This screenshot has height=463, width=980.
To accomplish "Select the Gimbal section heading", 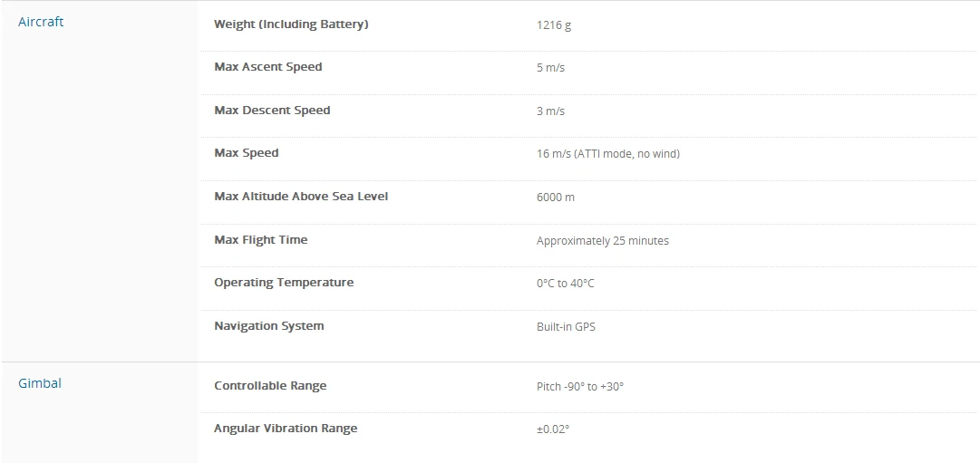I will point(40,383).
